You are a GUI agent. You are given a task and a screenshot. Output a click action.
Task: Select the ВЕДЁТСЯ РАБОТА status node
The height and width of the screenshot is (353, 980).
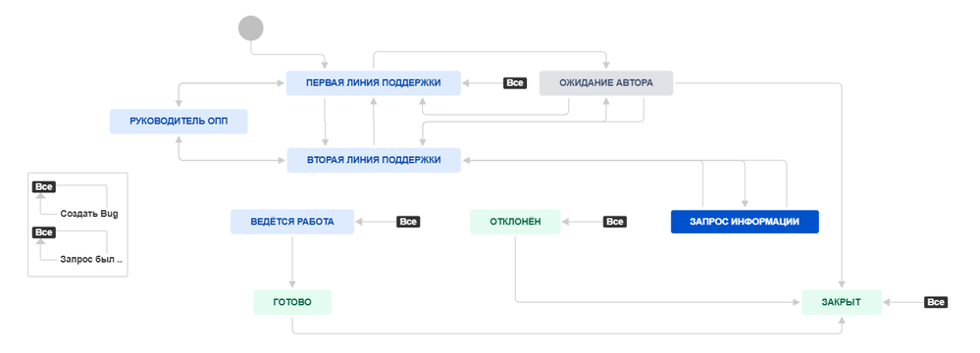coord(292,222)
